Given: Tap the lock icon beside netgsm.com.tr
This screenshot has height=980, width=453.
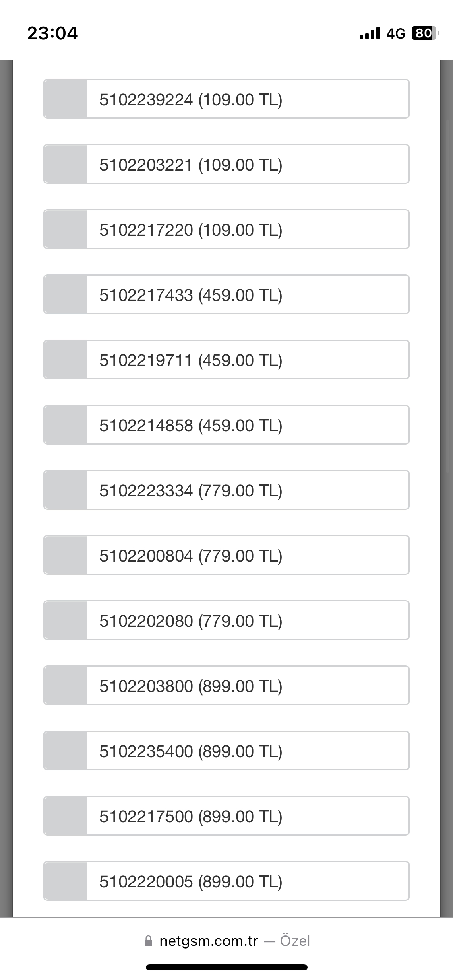Looking at the screenshot, I should 148,941.
